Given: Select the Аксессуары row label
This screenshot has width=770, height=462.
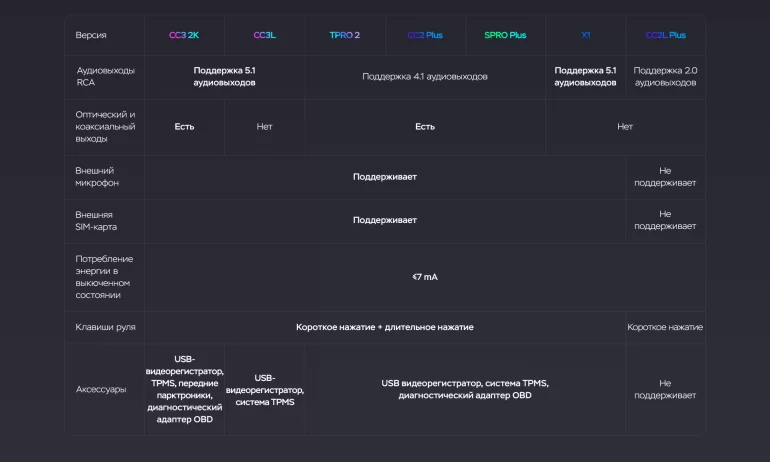Looking at the screenshot, I should pyautogui.click(x=101, y=389).
